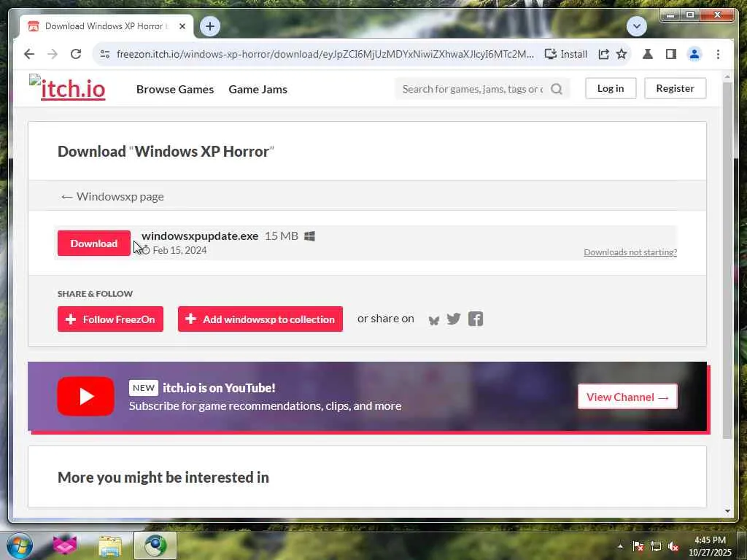Reload the page with the refresh icon

(76, 54)
